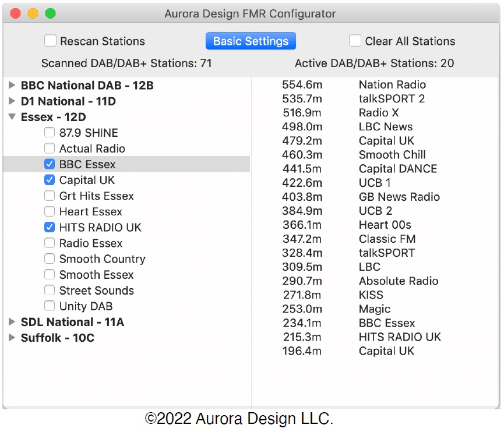Image resolution: width=504 pixels, height=432 pixels.
Task: Select the SDL National - 11A label
Action: pos(72,322)
